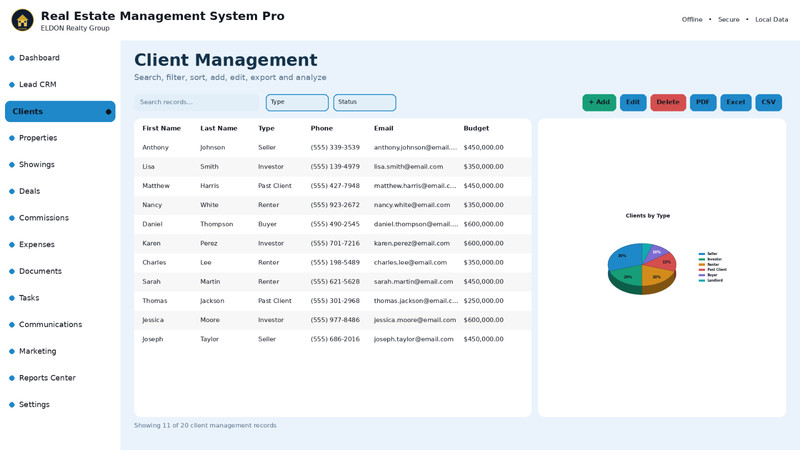
Task: Select the Lisa Smith row
Action: click(x=333, y=166)
